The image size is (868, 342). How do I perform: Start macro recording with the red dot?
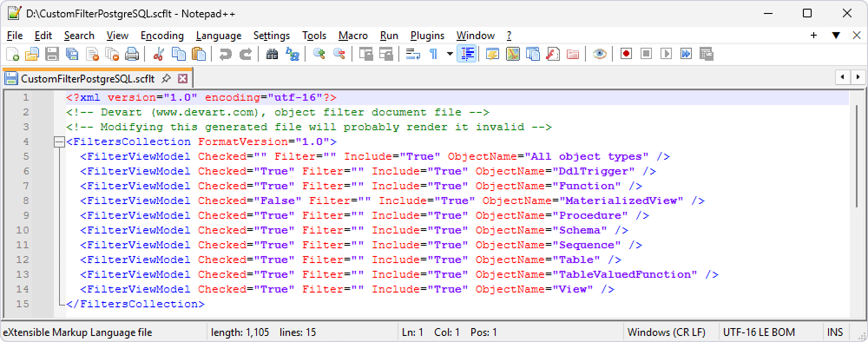coord(626,54)
